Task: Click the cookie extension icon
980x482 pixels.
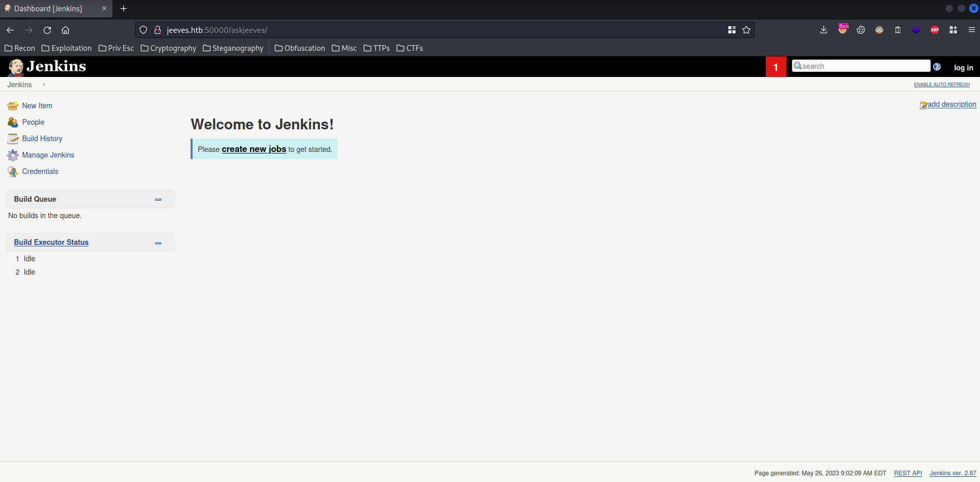Action: pyautogui.click(x=861, y=30)
